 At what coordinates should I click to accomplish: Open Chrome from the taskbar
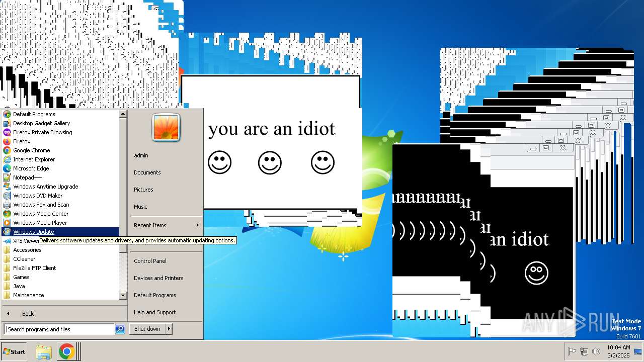66,352
